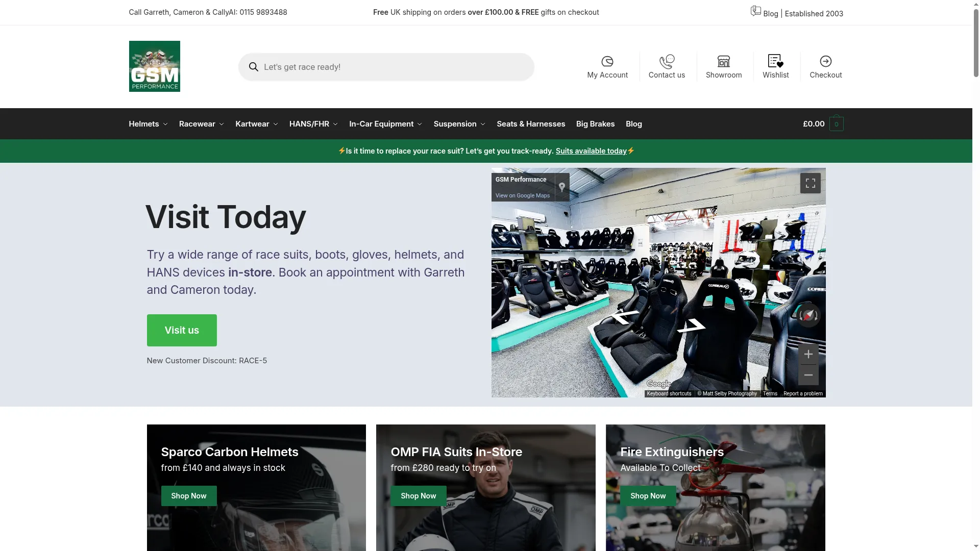Click the Blog icon in top bar
This screenshot has height=551, width=980.
click(x=755, y=11)
